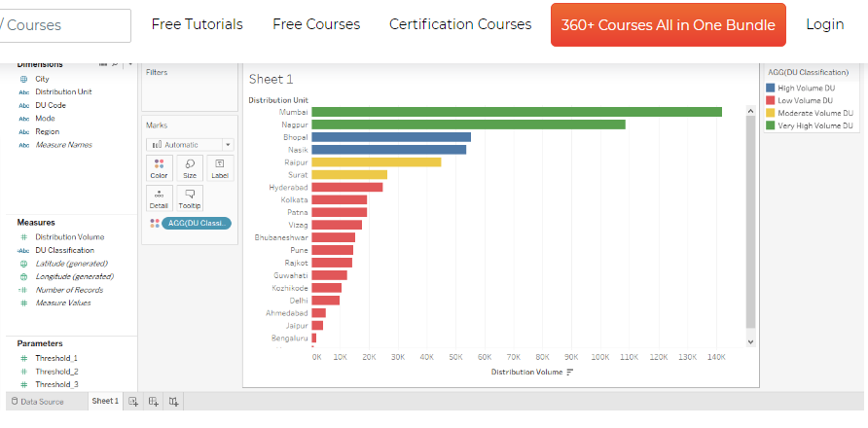Select the Threshold_1 parameter
Viewport: 868px width, 428px height.
coord(55,358)
